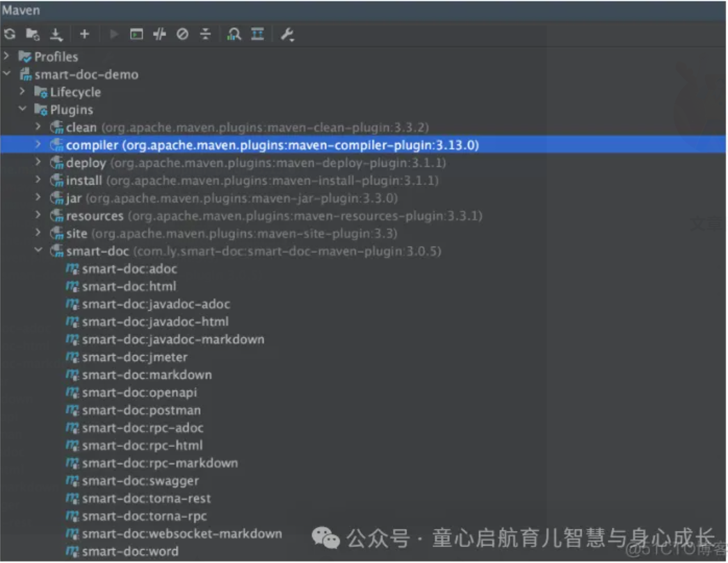Expand the clean plugin node
The width and height of the screenshot is (728, 563).
point(38,127)
